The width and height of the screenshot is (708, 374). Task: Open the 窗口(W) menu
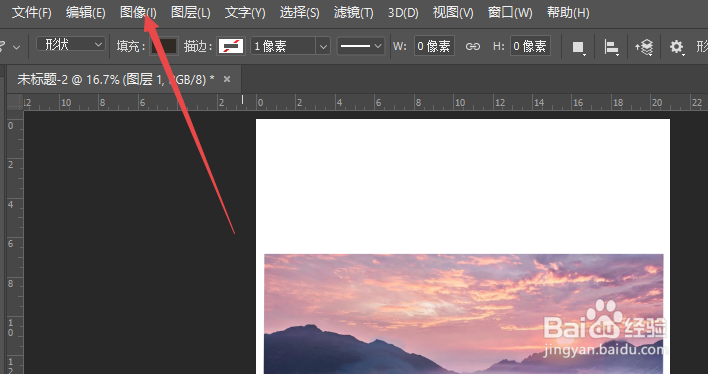pyautogui.click(x=510, y=13)
